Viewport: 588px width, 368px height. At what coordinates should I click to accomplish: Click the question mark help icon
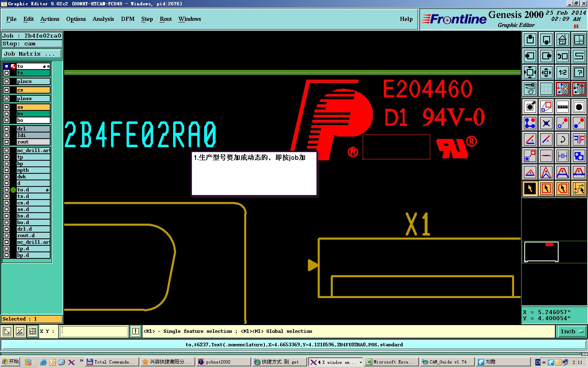click(579, 72)
